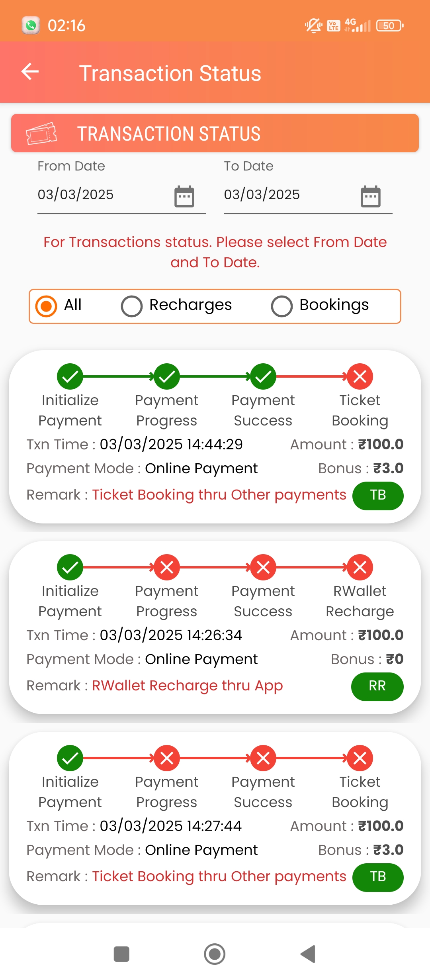Tap the RWallet Recharge failed cross icon

coord(360,567)
